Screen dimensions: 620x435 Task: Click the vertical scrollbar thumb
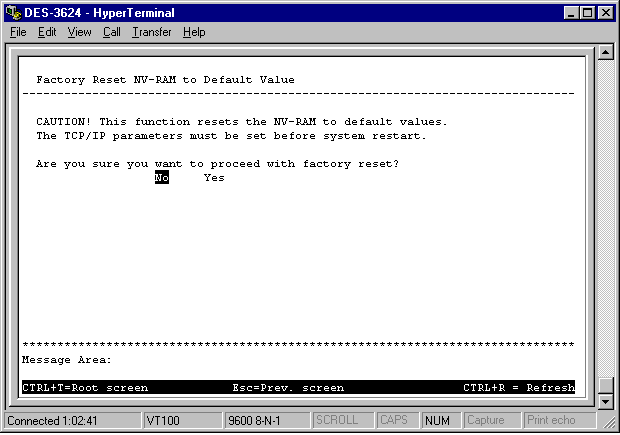(604, 385)
